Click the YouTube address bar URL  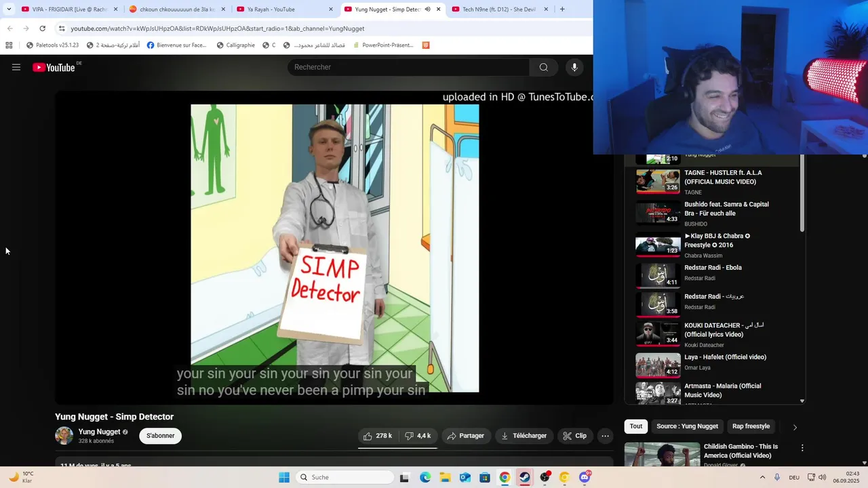point(217,28)
